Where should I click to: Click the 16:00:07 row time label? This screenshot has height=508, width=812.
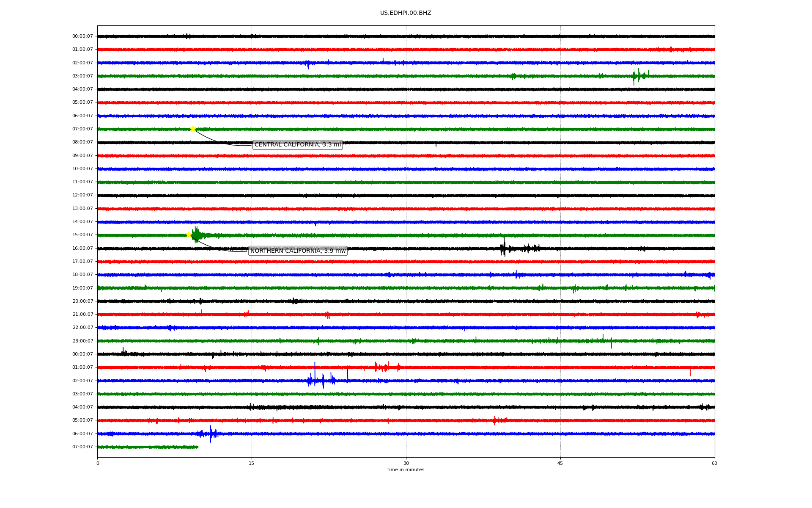point(82,248)
